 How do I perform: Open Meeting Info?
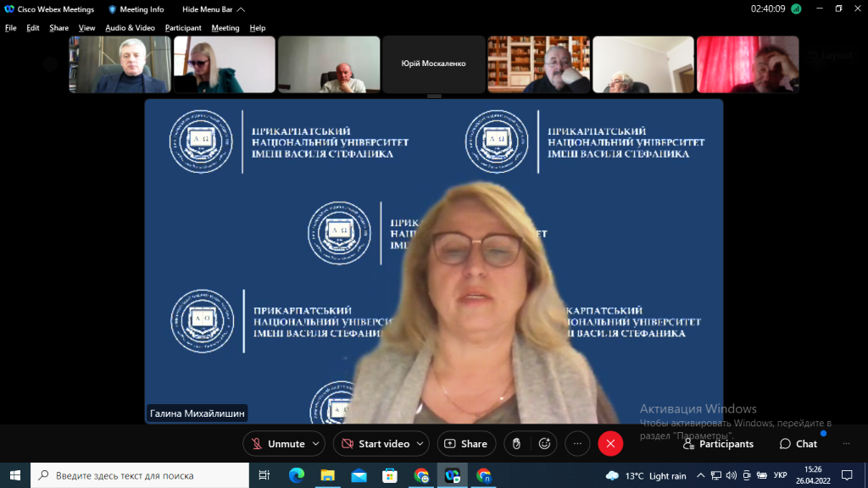pyautogui.click(x=136, y=9)
